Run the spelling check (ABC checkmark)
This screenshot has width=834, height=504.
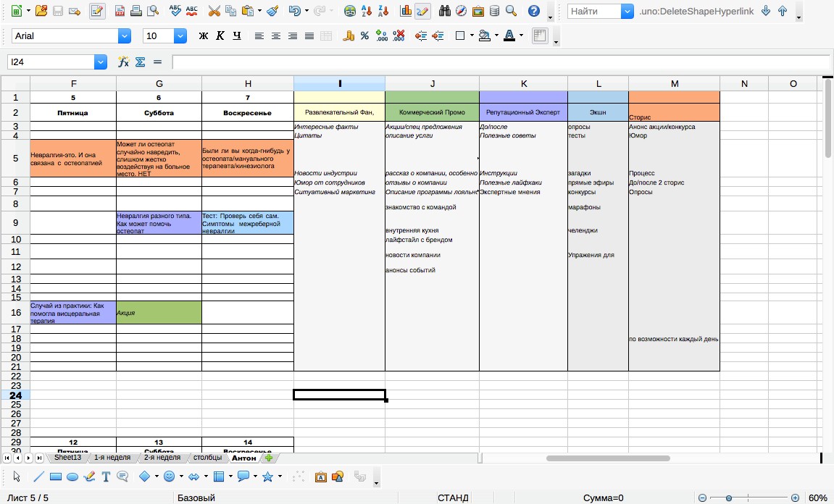point(175,11)
